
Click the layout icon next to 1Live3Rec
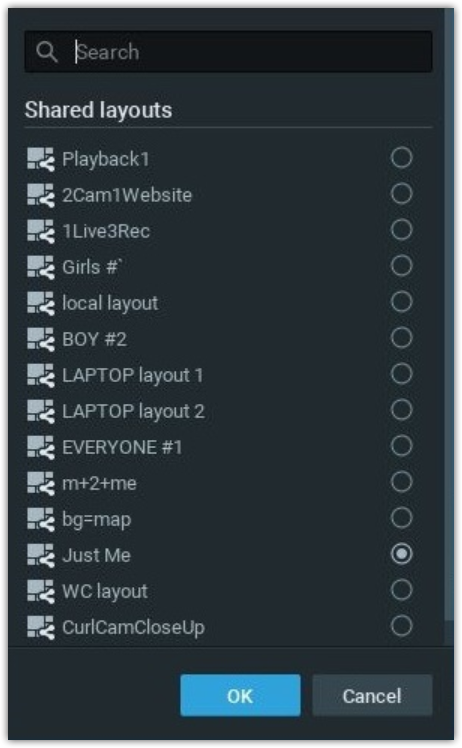(41, 231)
